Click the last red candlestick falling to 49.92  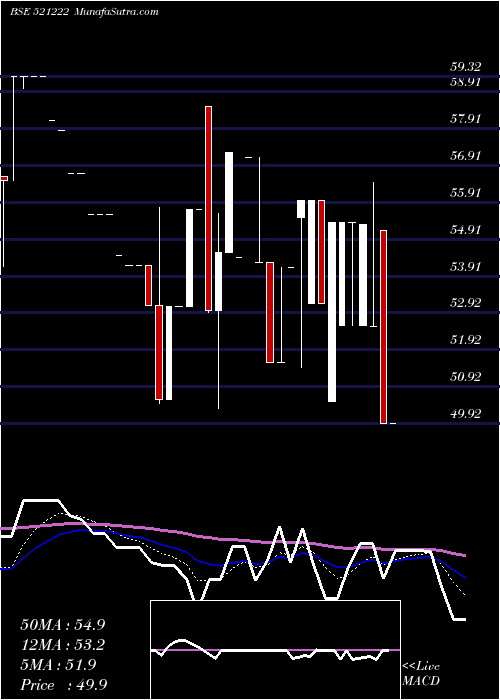383,327
